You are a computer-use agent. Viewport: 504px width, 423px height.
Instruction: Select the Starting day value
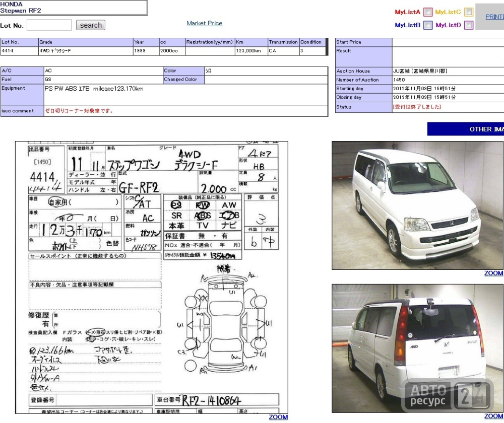click(x=424, y=88)
